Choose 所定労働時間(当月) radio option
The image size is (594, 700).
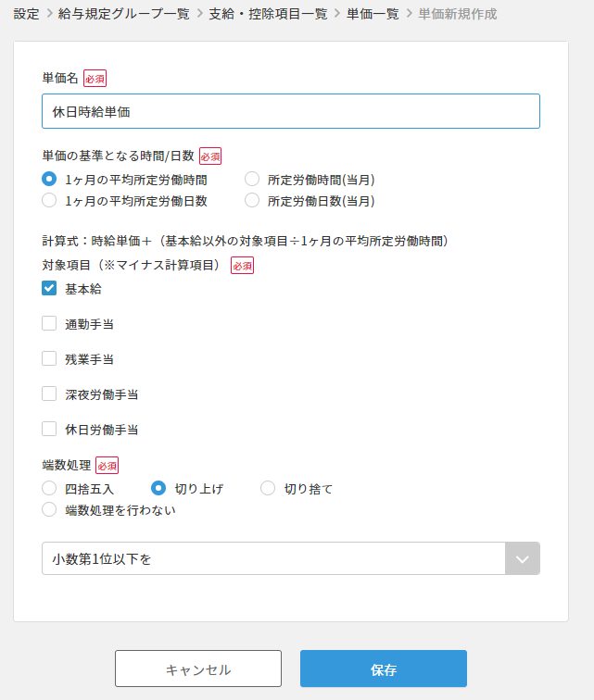(252, 180)
